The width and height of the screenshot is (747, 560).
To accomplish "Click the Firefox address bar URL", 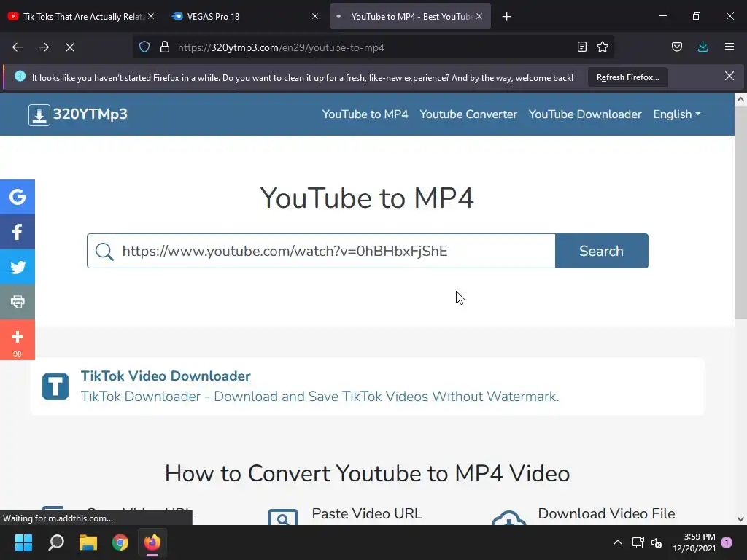I will 281,47.
